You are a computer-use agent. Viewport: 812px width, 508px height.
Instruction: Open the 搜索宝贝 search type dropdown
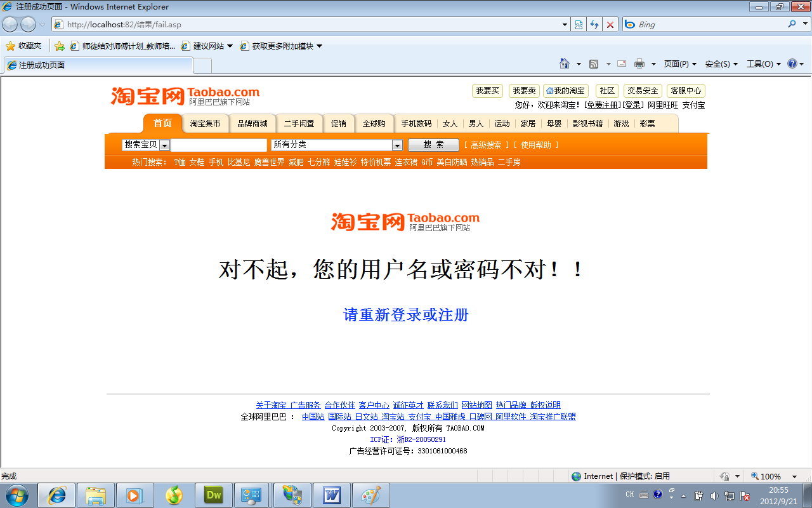(x=164, y=145)
